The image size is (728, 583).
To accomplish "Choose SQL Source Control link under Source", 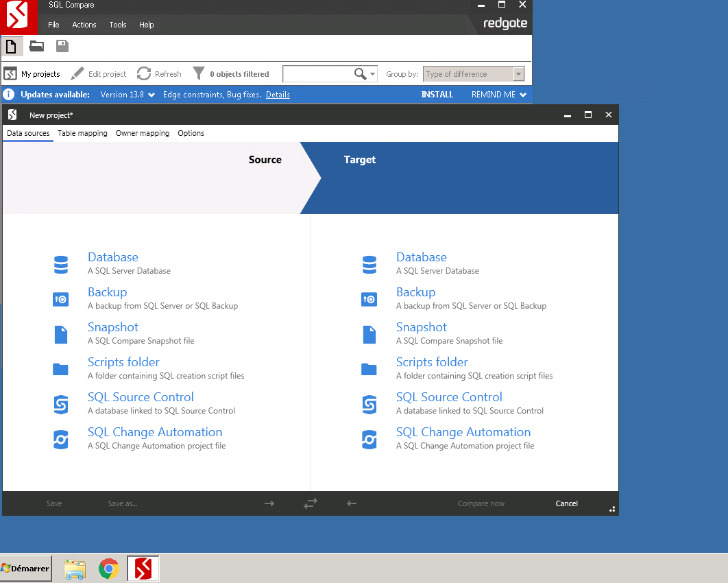I will [x=141, y=397].
